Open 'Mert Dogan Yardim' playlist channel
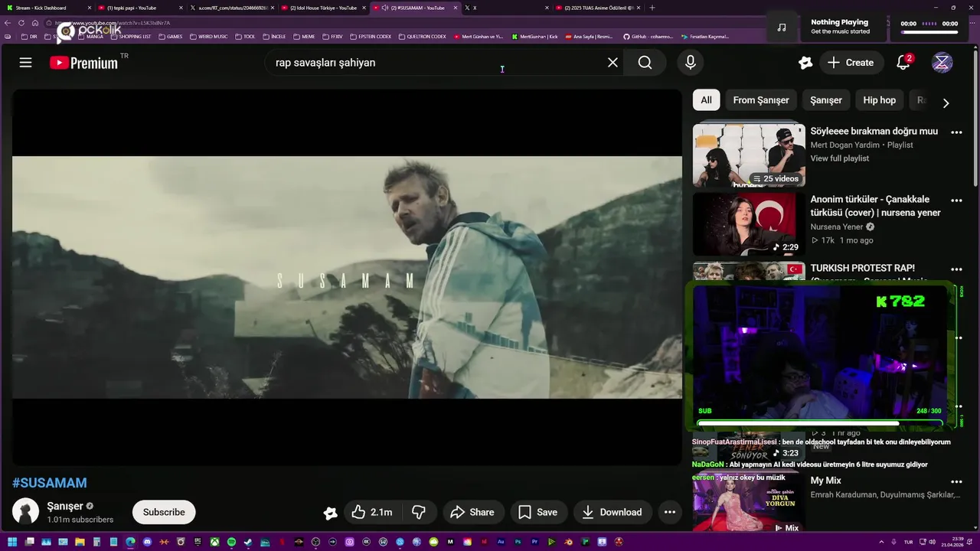 point(844,145)
